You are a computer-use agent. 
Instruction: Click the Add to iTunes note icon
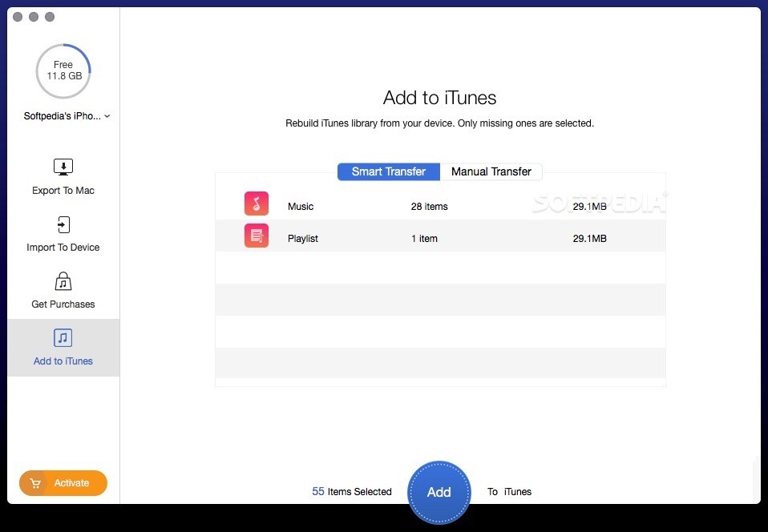point(63,337)
